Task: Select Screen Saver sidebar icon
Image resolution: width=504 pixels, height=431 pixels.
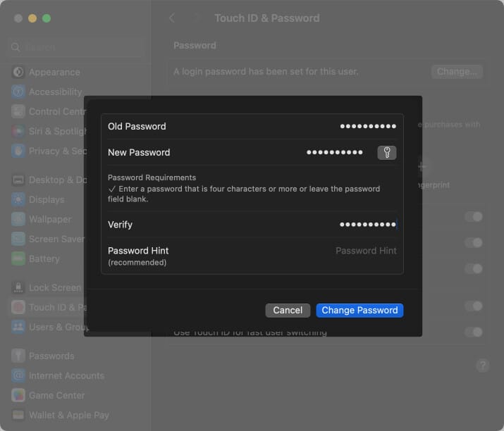Action: coord(18,239)
